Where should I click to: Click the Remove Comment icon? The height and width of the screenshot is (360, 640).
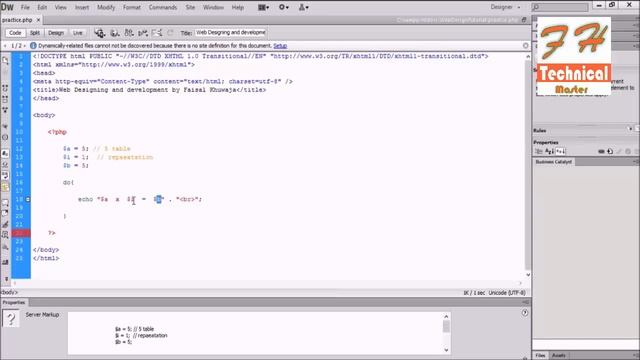point(5,213)
